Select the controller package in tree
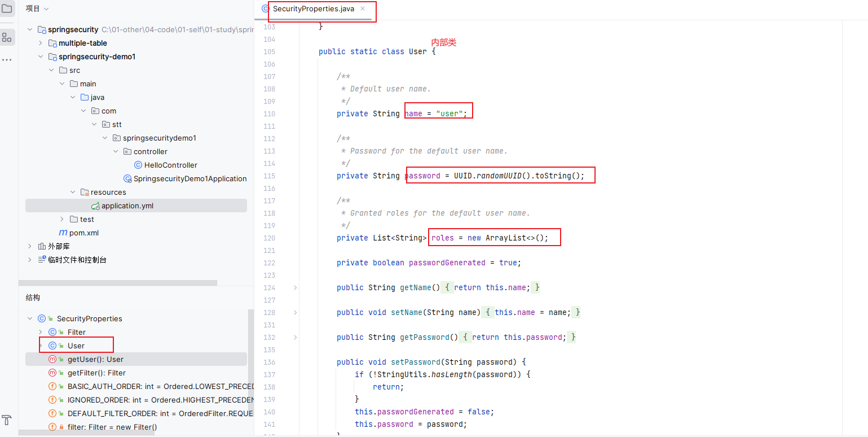This screenshot has width=868, height=437. (151, 151)
